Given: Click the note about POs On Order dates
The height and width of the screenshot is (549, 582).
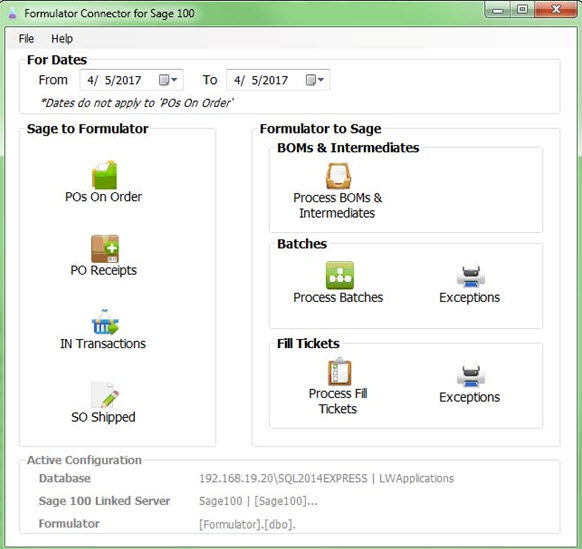Looking at the screenshot, I should (137, 103).
